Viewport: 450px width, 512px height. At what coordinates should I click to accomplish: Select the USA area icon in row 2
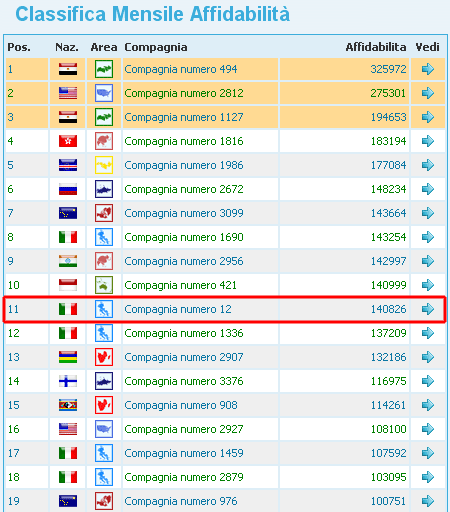coord(104,93)
